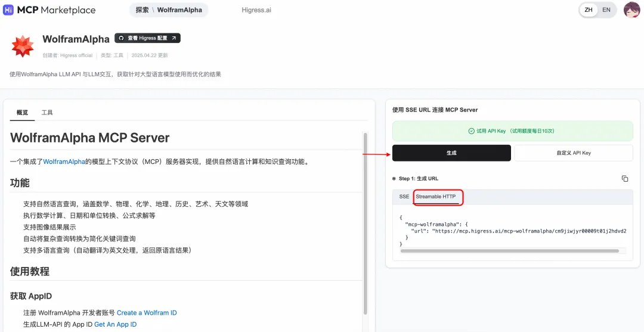Click the Step 1 bullet marker
644x332 pixels.
coord(394,179)
